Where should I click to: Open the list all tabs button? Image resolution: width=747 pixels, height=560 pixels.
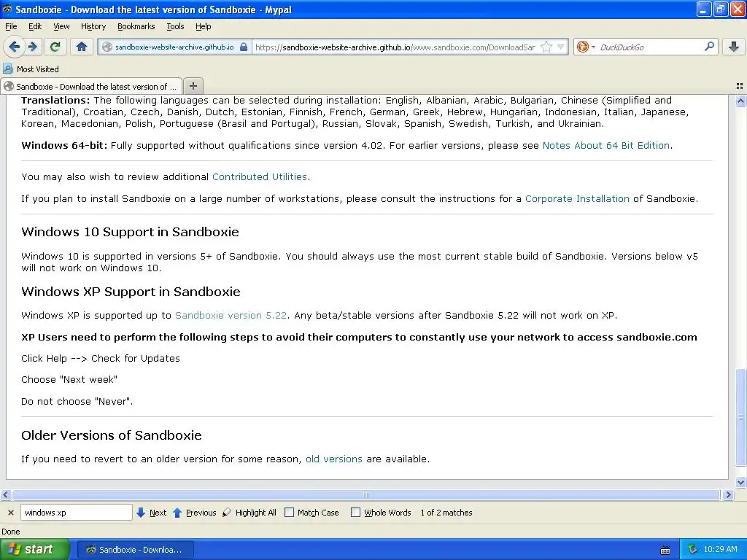point(740,86)
